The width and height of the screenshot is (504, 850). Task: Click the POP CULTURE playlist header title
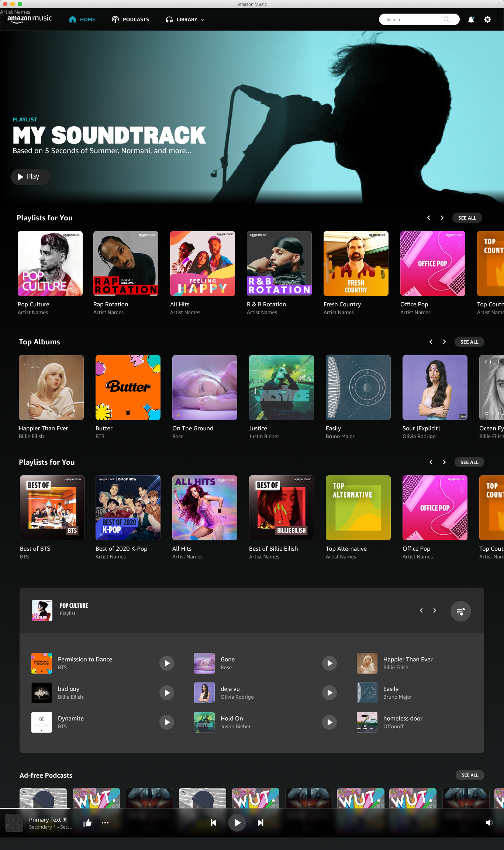[x=74, y=606]
